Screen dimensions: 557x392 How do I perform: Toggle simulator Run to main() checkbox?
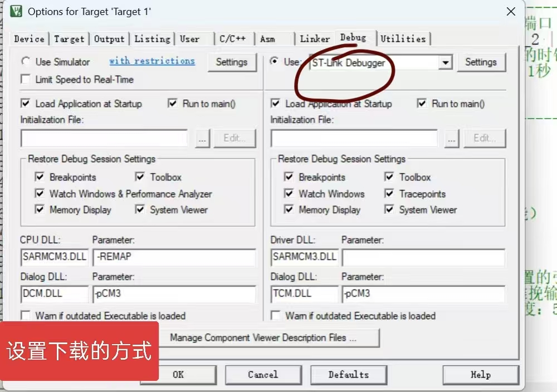(173, 104)
